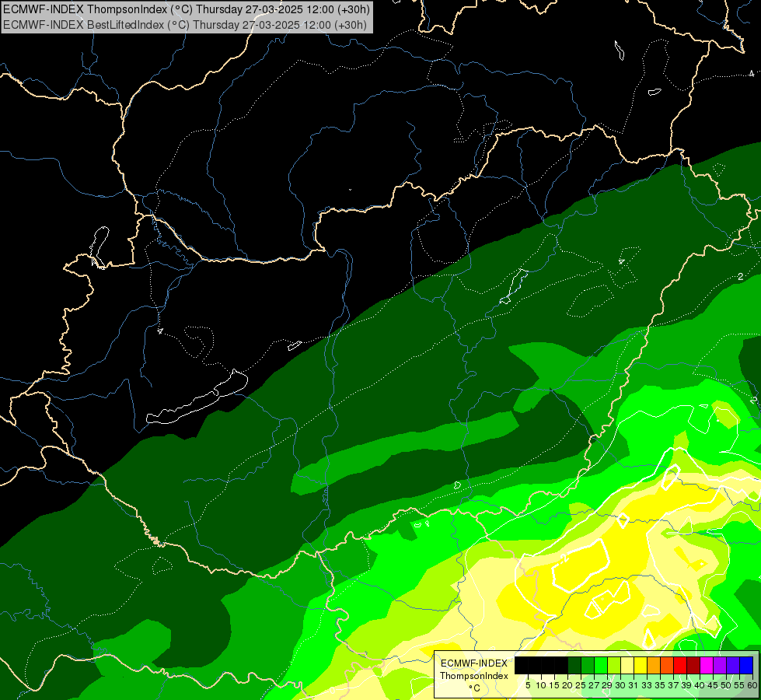Click the legend scale value 40
The image size is (761, 700).
tap(700, 685)
